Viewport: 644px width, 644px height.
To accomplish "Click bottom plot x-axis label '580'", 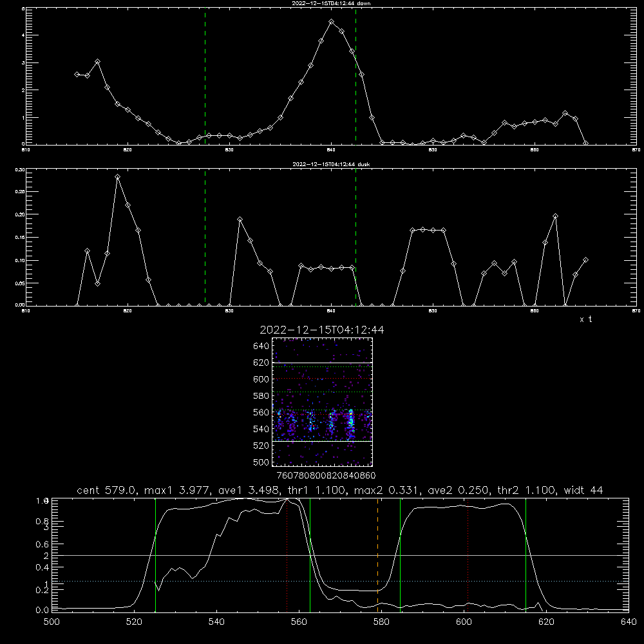I will (x=381, y=622).
